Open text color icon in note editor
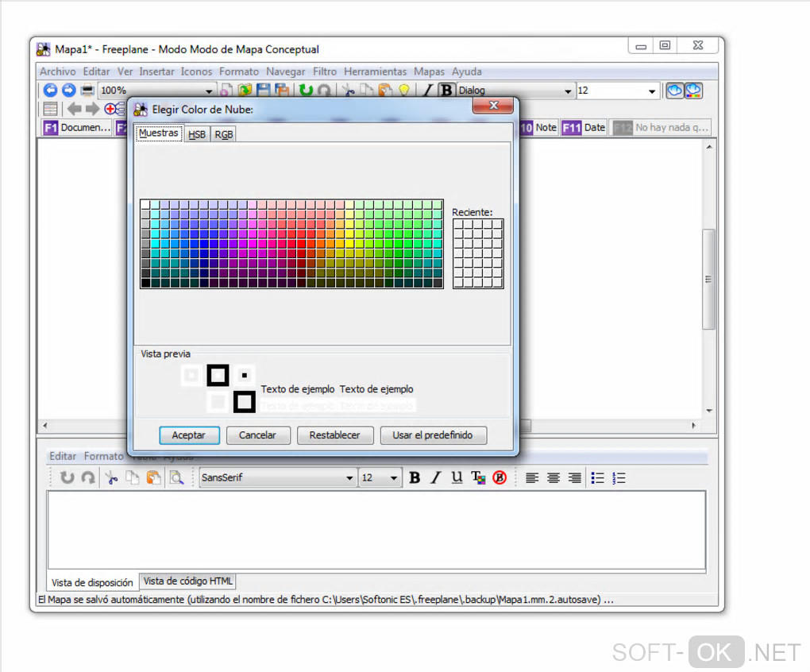This screenshot has height=672, width=810. (x=478, y=477)
